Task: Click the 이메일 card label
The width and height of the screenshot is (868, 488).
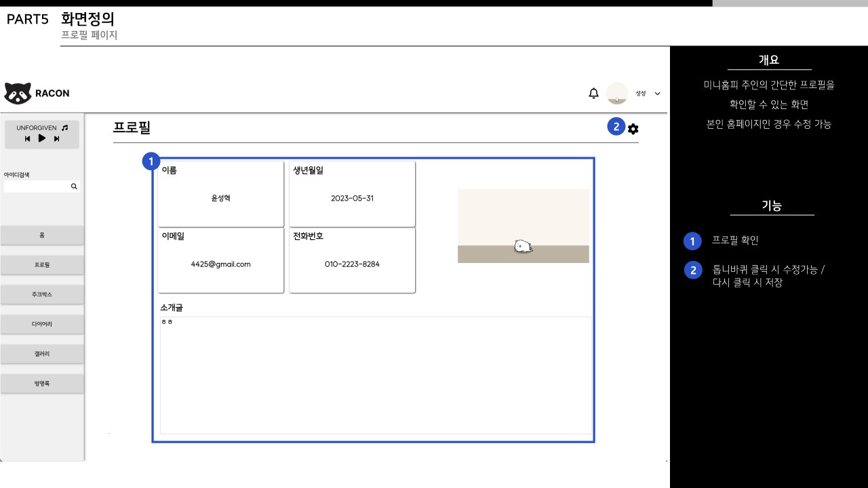Action: click(x=173, y=237)
